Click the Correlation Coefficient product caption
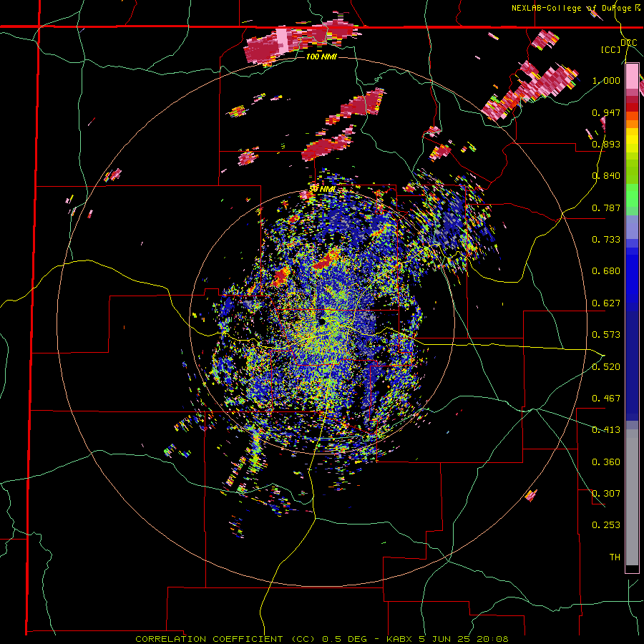 [322, 639]
